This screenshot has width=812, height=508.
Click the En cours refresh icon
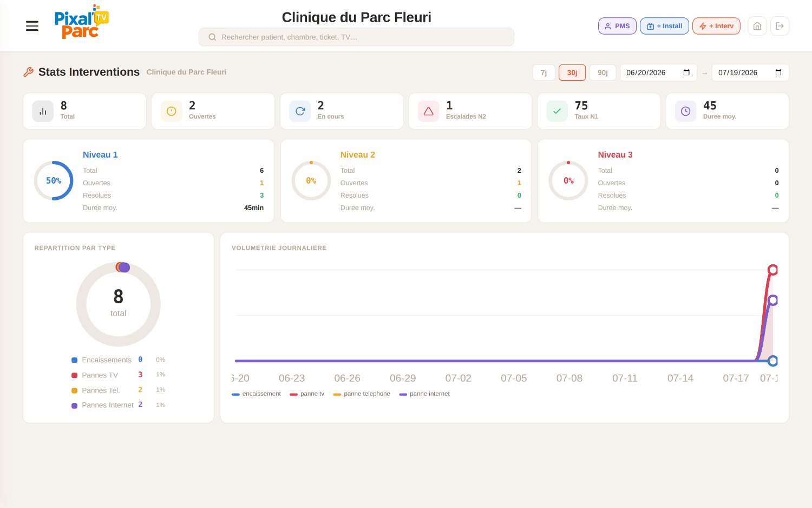point(300,111)
